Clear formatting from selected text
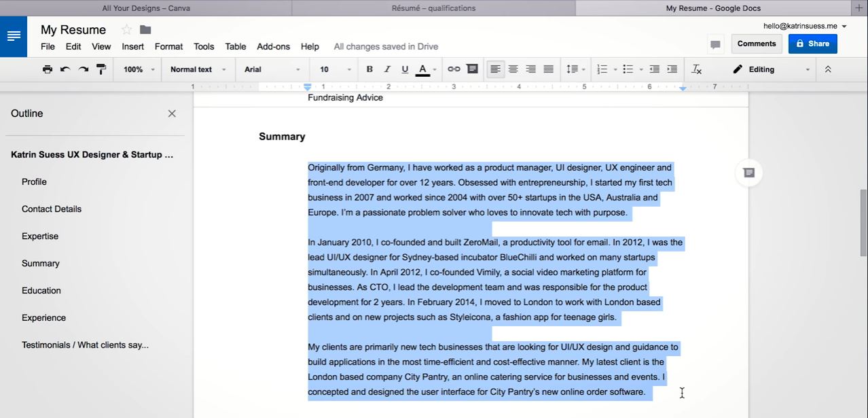The height and width of the screenshot is (418, 868). tap(697, 69)
